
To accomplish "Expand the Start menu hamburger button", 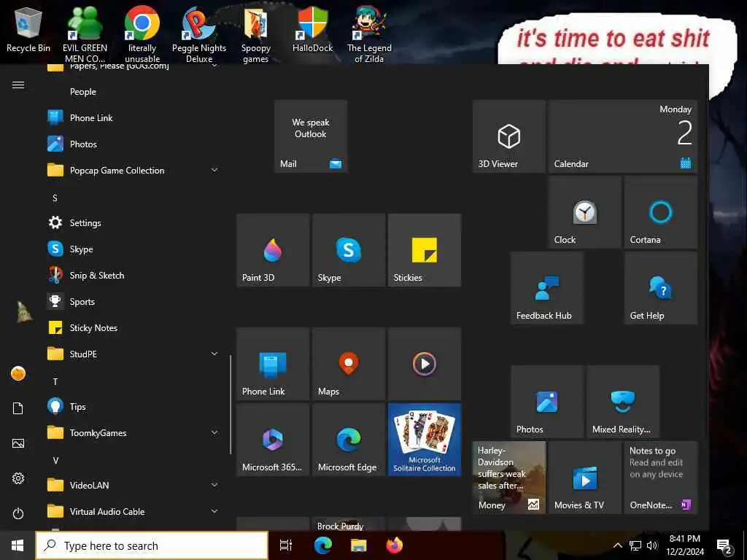I will click(x=18, y=85).
